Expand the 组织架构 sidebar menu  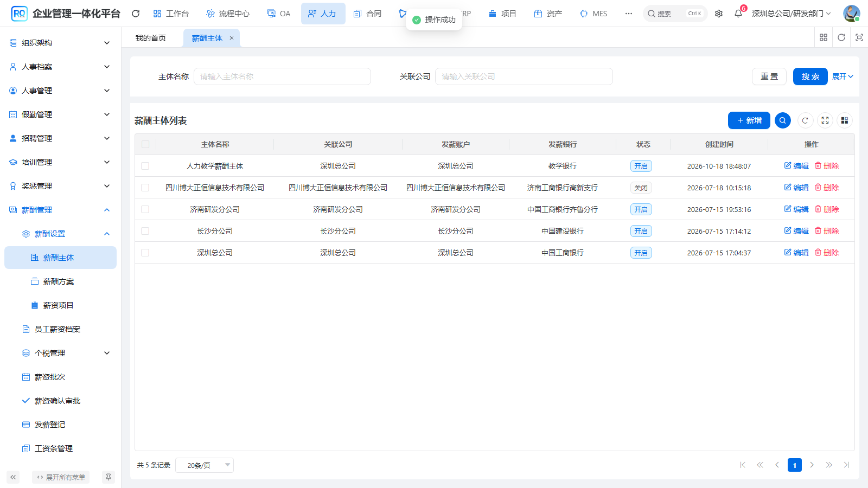(60, 43)
